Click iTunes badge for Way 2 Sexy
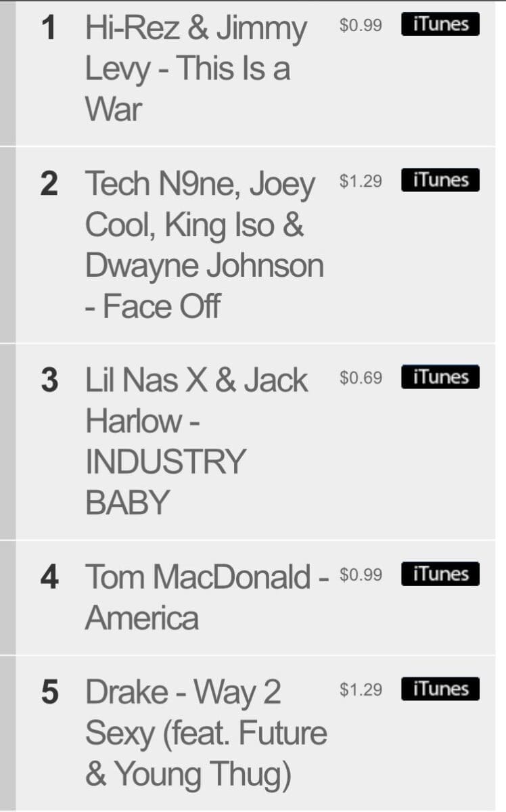The width and height of the screenshot is (506, 812). coord(440,689)
